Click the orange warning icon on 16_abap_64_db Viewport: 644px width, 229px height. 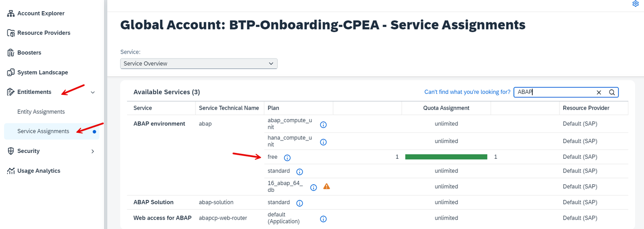point(326,187)
